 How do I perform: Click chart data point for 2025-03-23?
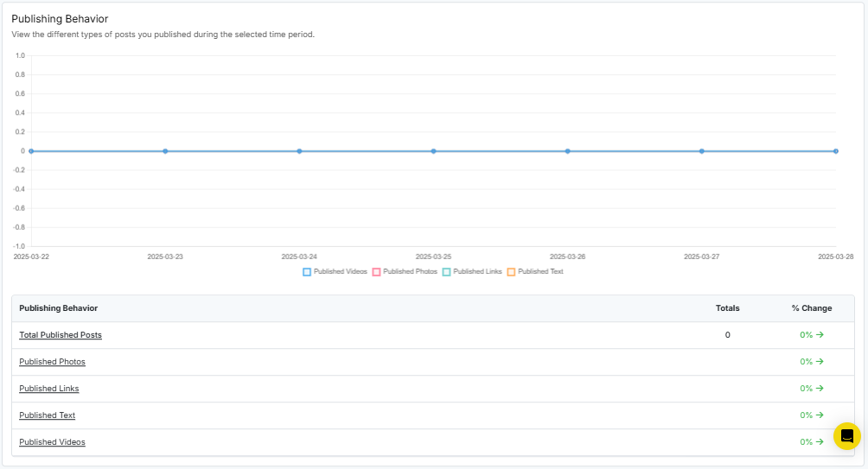tap(165, 151)
